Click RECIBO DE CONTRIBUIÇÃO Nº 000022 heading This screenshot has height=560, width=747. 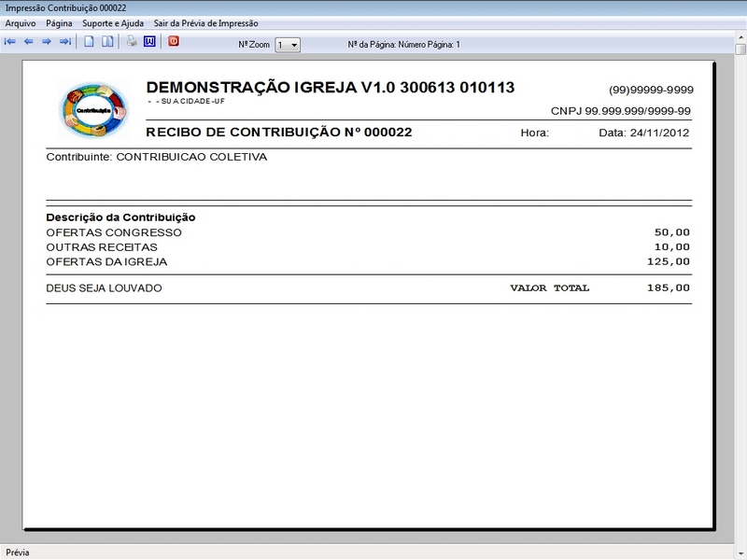click(x=278, y=132)
